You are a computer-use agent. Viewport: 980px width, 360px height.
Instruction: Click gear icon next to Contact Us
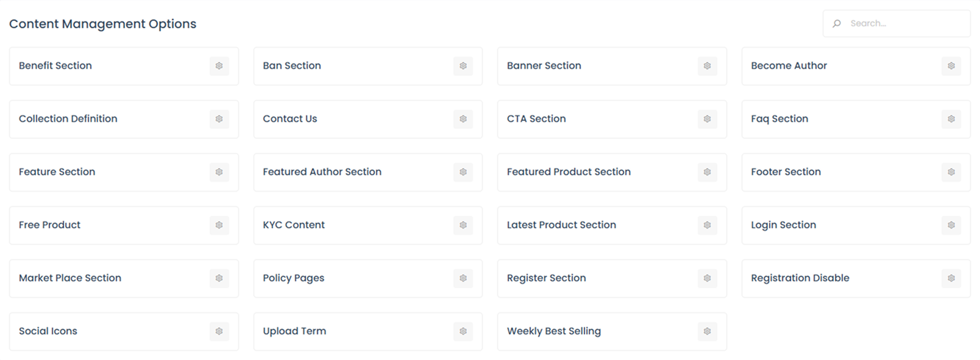click(x=463, y=119)
